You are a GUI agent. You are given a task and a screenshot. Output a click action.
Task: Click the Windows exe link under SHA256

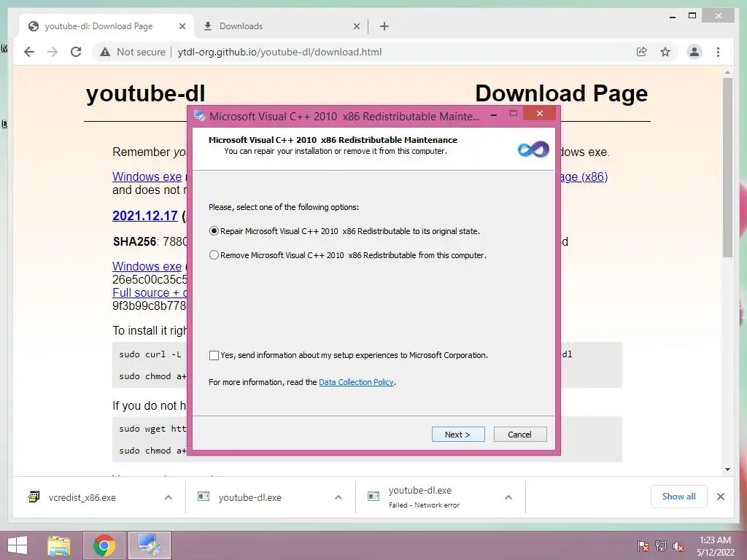(x=147, y=266)
